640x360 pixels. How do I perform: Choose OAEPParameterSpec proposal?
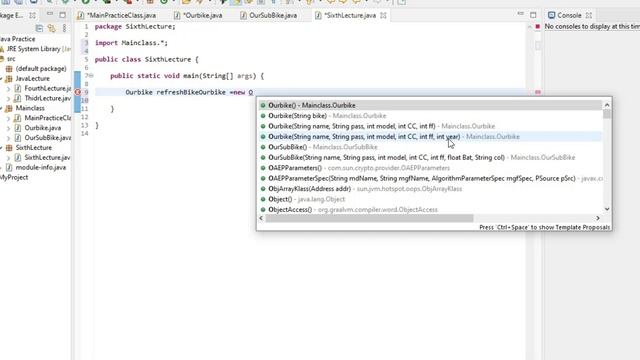coord(430,178)
